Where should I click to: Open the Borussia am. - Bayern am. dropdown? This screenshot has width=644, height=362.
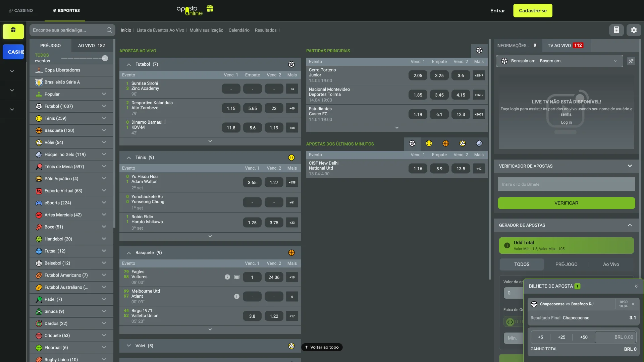click(559, 61)
